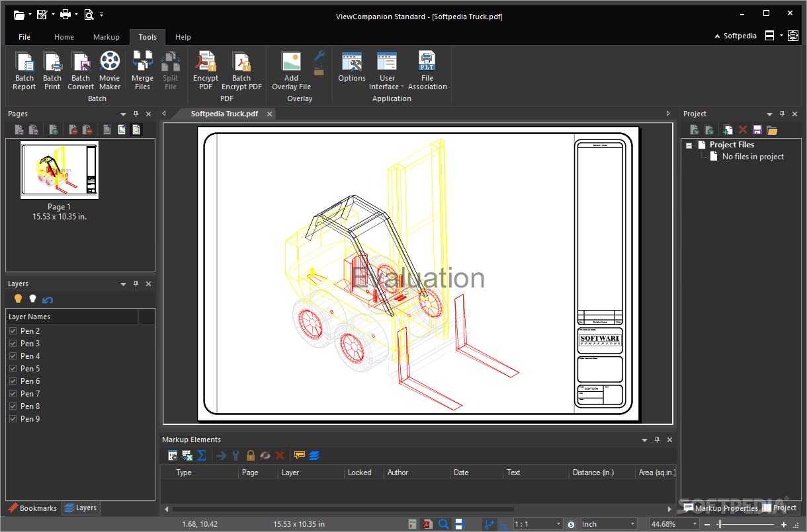Viewport: 807px width, 532px height.
Task: Uncheck the Pen 2 layer
Action: tap(13, 330)
